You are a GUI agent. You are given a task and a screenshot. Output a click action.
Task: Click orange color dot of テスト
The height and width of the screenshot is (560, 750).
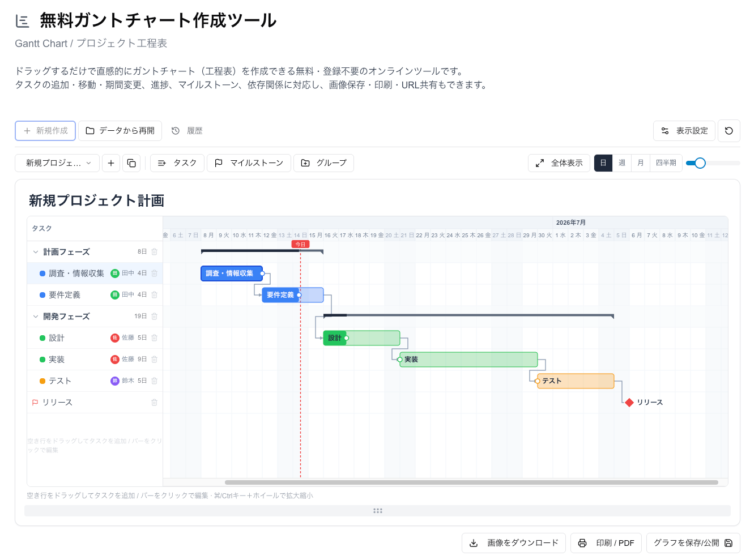[42, 381]
